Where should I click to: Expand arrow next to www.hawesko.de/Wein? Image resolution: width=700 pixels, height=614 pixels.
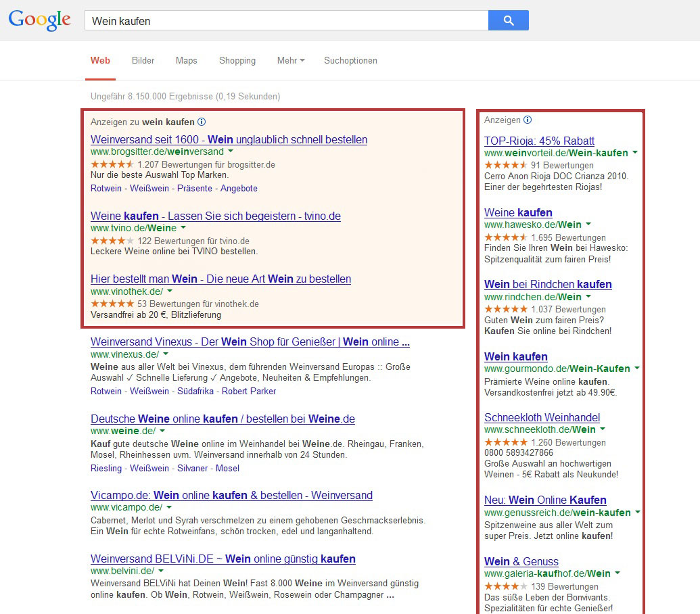click(588, 224)
